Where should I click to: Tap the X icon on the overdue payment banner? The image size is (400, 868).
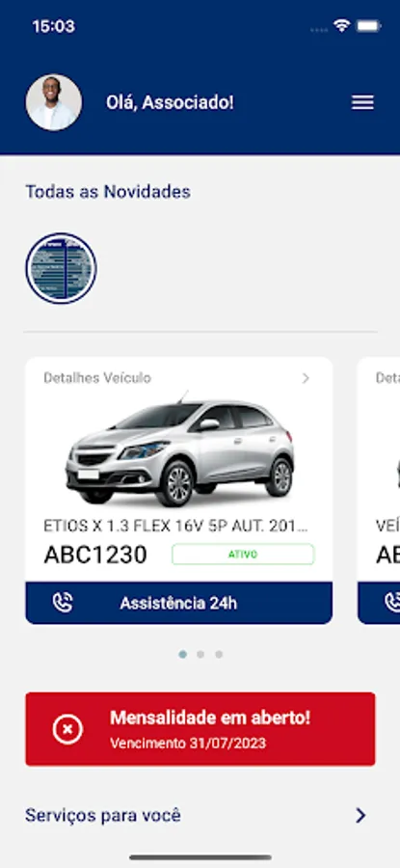tap(67, 729)
